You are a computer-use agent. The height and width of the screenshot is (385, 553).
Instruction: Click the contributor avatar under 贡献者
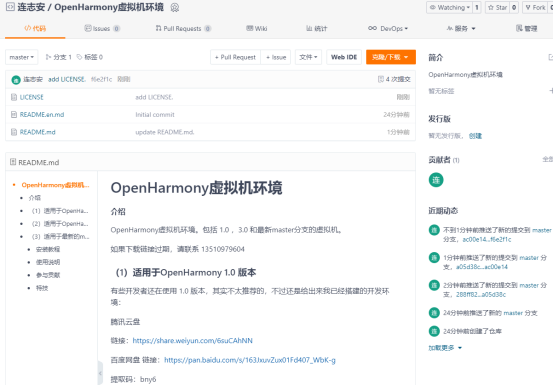(x=436, y=180)
